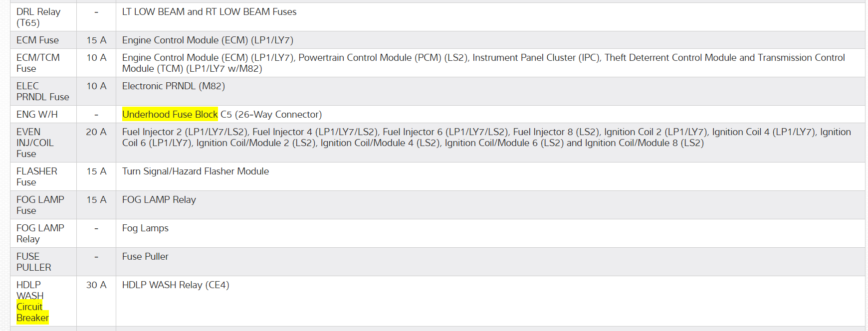868x331 pixels.
Task: Select the ELEC PRNDL Fuse cell
Action: [x=42, y=92]
